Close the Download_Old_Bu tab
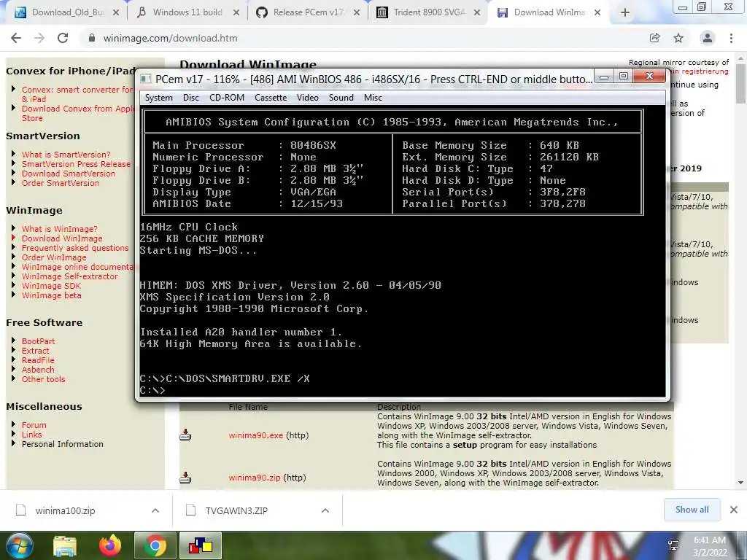Screen dimensions: 747x560 [x=116, y=13]
